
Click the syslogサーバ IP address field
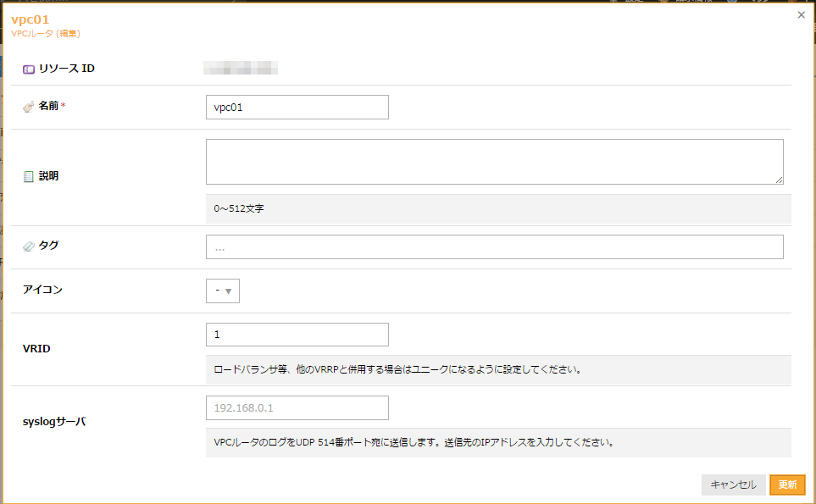297,407
